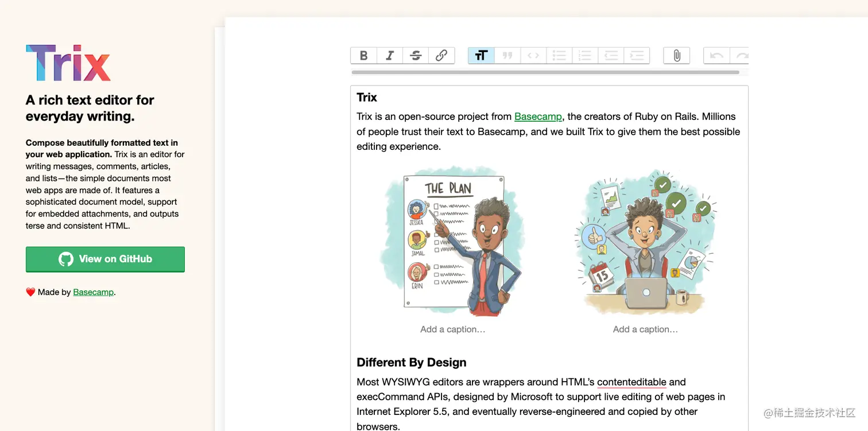Image resolution: width=868 pixels, height=431 pixels.
Task: Select the laptop illustration attachment
Action: pyautogui.click(x=645, y=241)
